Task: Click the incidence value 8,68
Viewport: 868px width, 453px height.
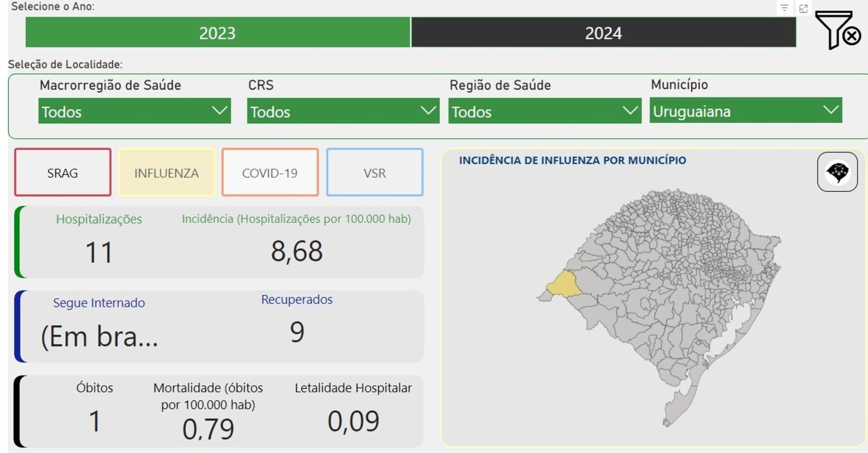Action: [x=297, y=251]
